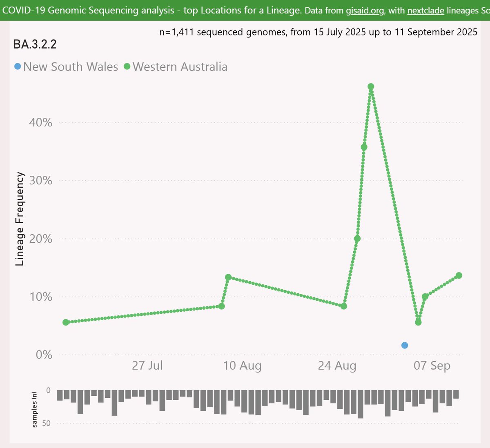Select the peak data point above 40%
The image size is (490, 448).
coord(371,86)
